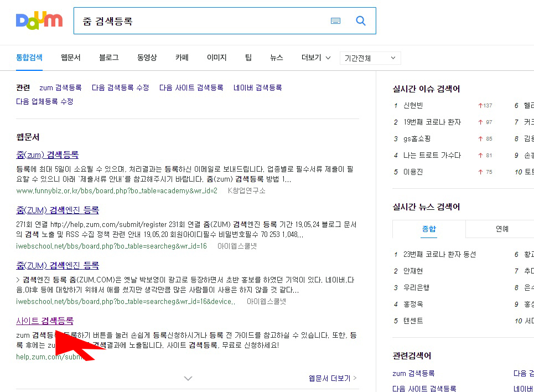
Task: Click news keyword 홍정욱
Action: pos(413,304)
